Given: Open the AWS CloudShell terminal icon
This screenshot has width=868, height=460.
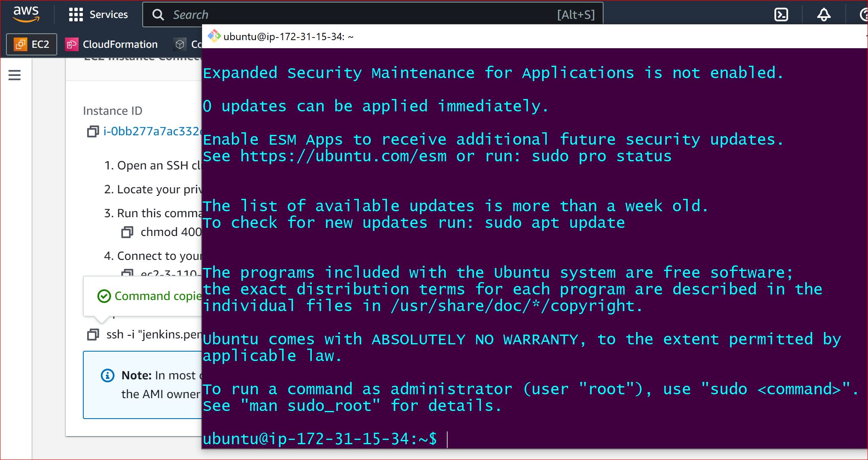Looking at the screenshot, I should 782,14.
